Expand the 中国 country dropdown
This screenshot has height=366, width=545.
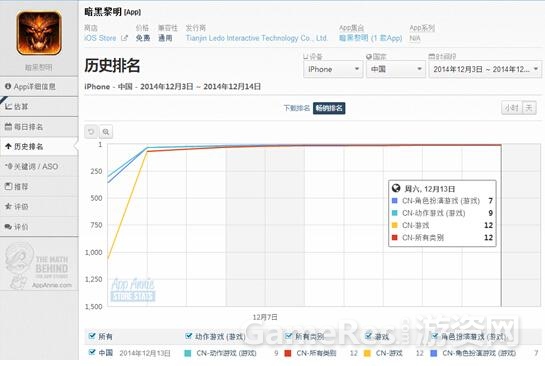396,69
